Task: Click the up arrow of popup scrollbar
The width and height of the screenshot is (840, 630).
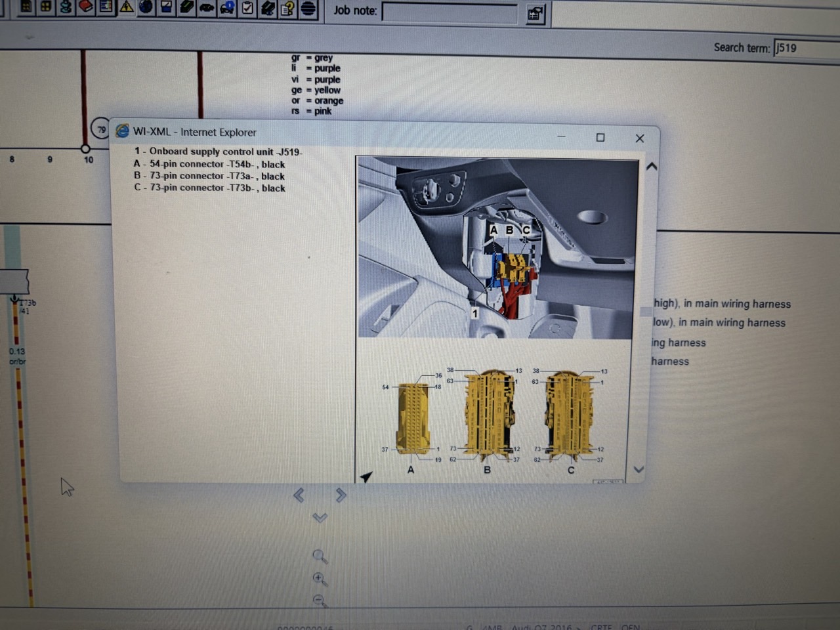Action: pos(651,167)
